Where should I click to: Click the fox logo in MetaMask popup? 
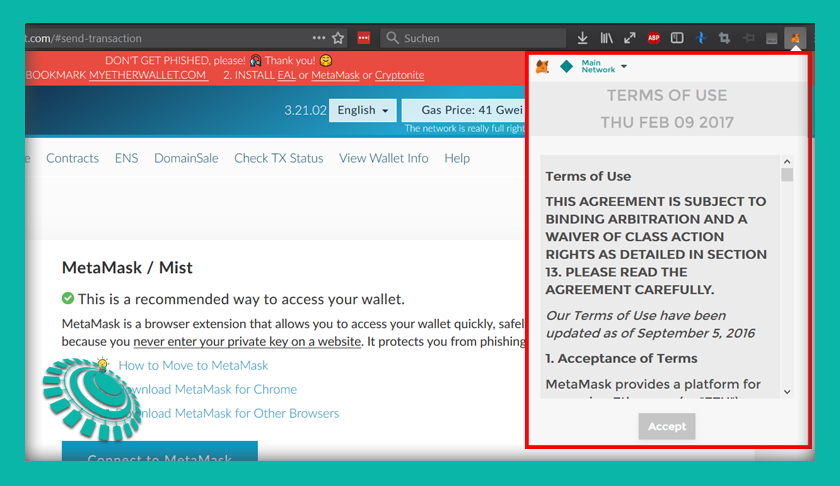[x=543, y=66]
